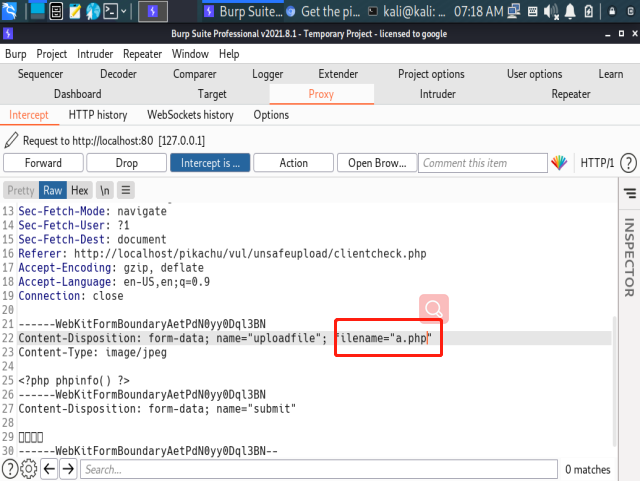
Task: Open the message editor hamburger menu
Action: tap(126, 190)
